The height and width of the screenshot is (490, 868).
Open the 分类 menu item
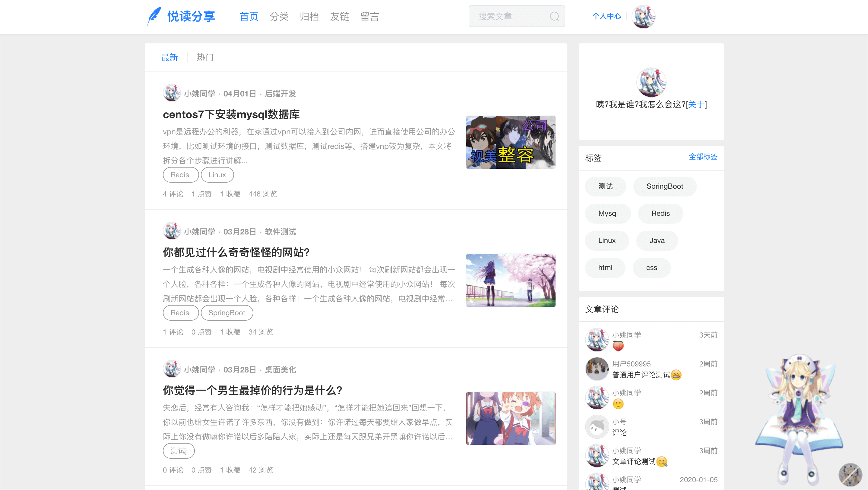click(x=279, y=16)
